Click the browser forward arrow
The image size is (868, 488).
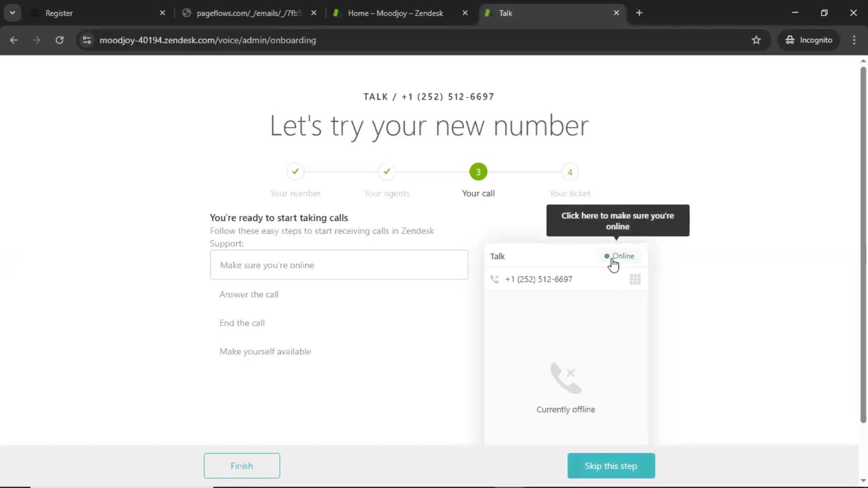37,40
